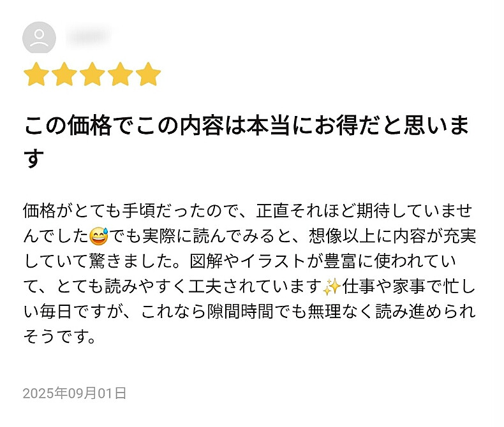Select the second rating star
The image size is (504, 427).
(64, 75)
